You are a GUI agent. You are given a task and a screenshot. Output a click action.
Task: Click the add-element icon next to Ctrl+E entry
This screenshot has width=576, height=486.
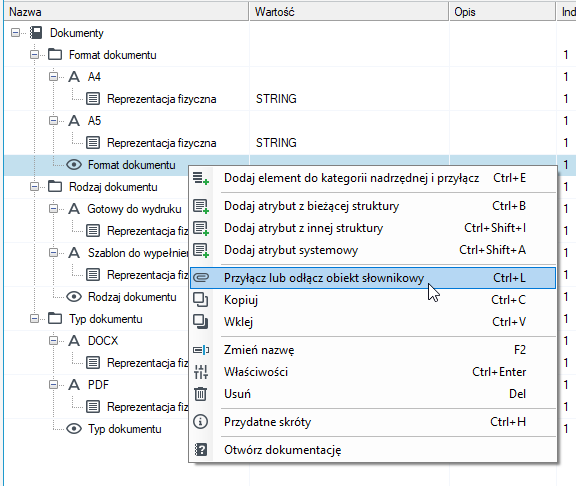tap(201, 178)
